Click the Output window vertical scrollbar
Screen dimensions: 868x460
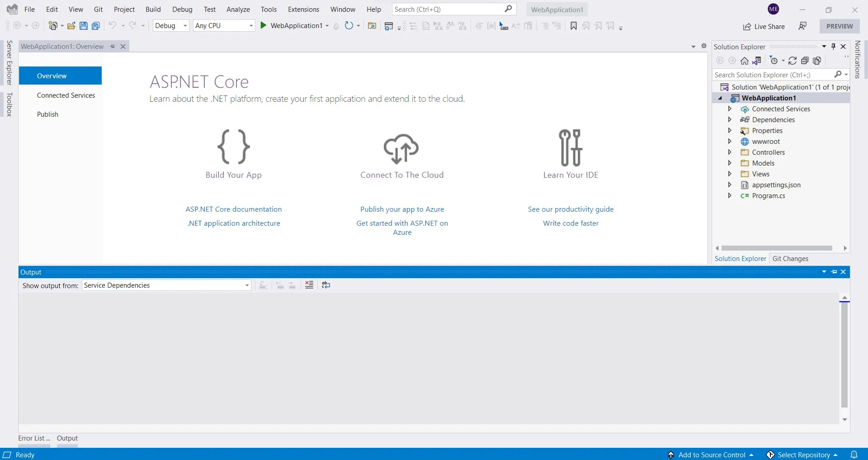click(844, 355)
